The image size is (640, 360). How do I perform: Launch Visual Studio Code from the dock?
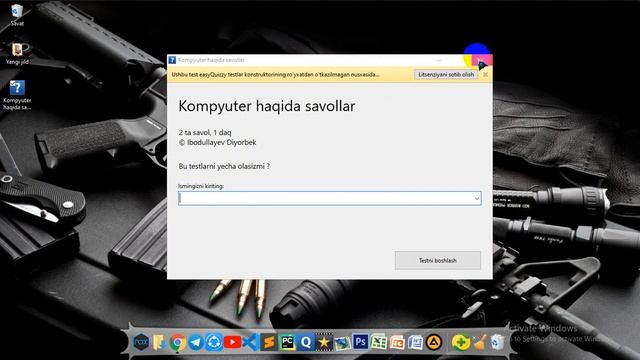(250, 342)
